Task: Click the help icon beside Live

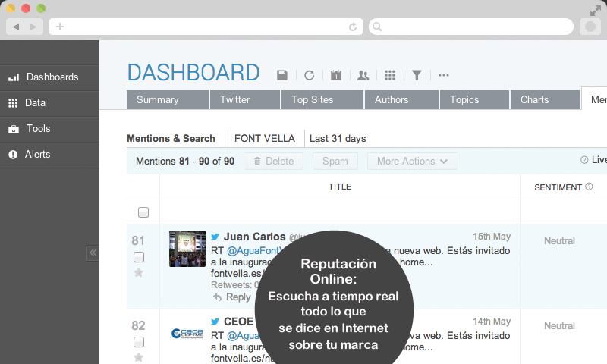Action: (x=584, y=160)
